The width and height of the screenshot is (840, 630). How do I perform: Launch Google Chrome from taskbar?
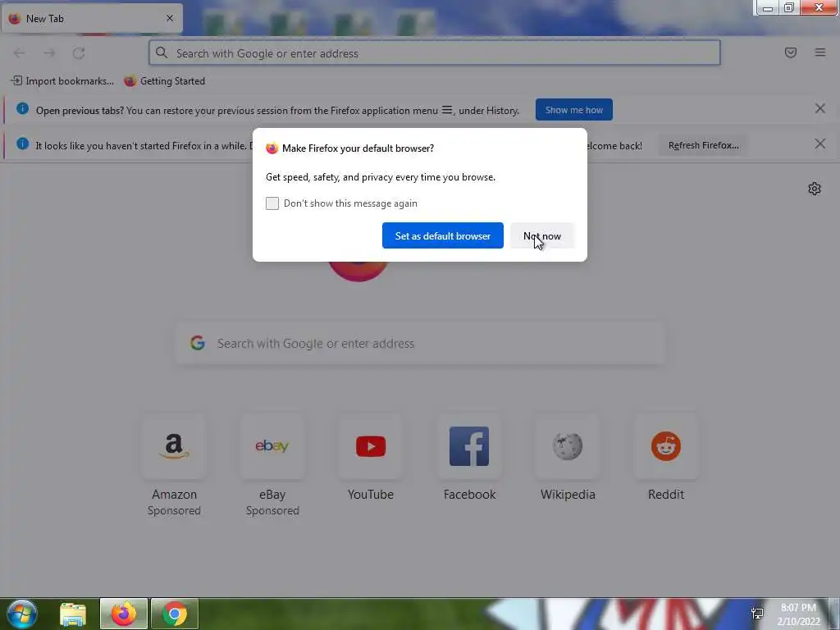(175, 614)
